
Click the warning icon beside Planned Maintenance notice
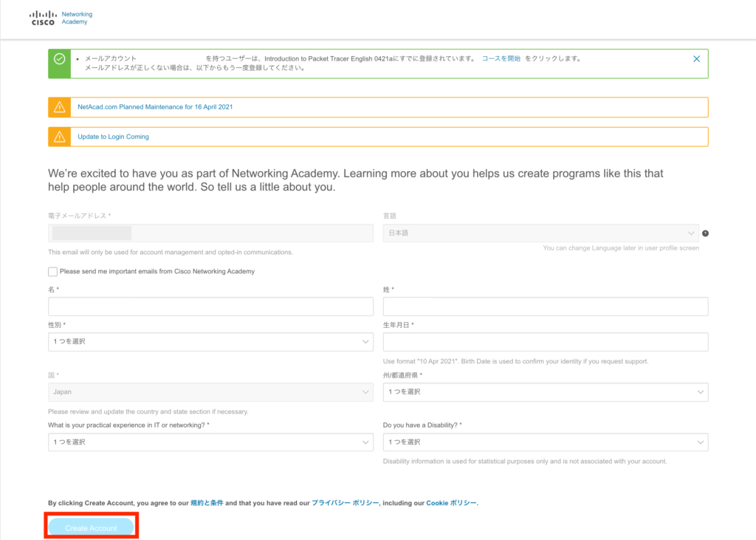coord(59,107)
